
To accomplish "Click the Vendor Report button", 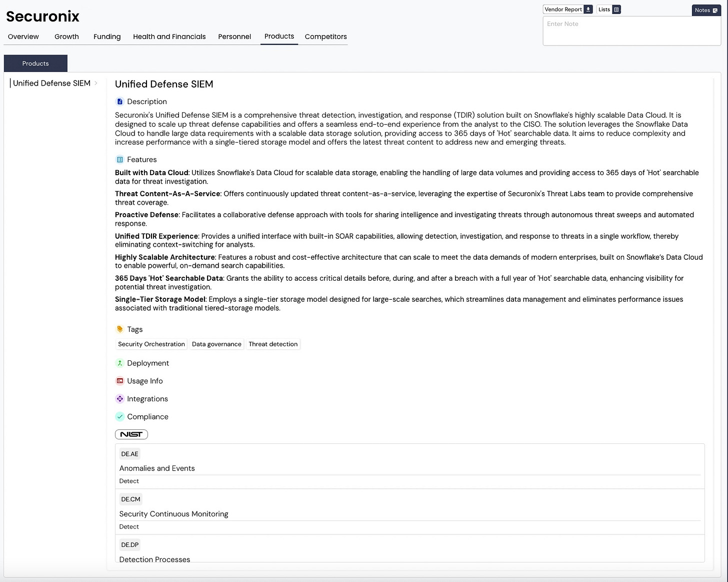I will click(x=568, y=10).
